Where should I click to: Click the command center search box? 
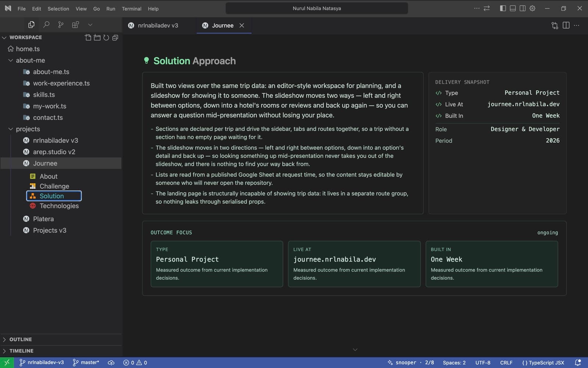tap(317, 8)
